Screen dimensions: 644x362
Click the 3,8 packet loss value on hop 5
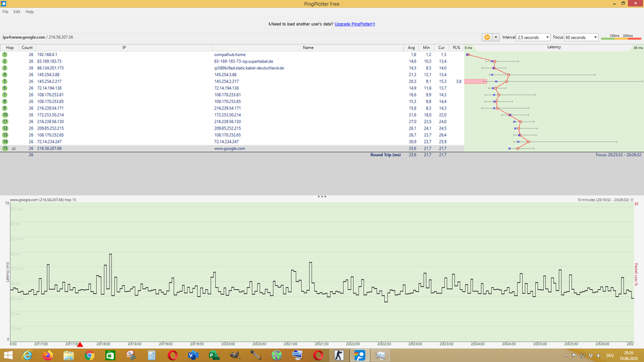(x=458, y=81)
